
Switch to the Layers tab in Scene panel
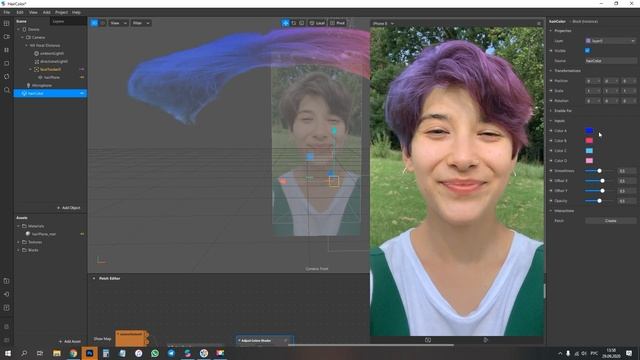(58, 21)
